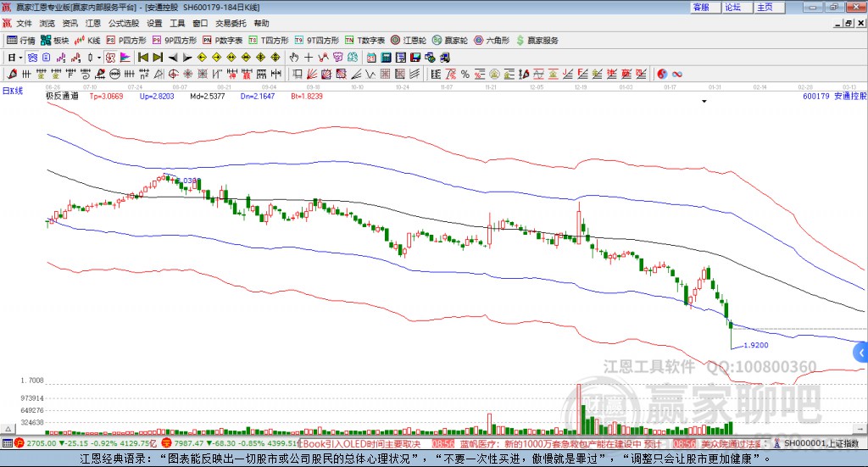Click the SH000001 上证指数 status item

click(x=821, y=443)
